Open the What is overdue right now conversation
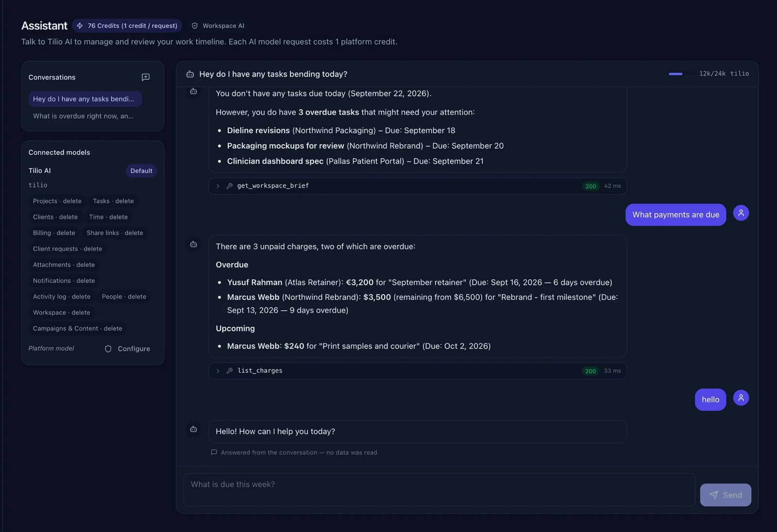This screenshot has height=532, width=777. pos(83,116)
